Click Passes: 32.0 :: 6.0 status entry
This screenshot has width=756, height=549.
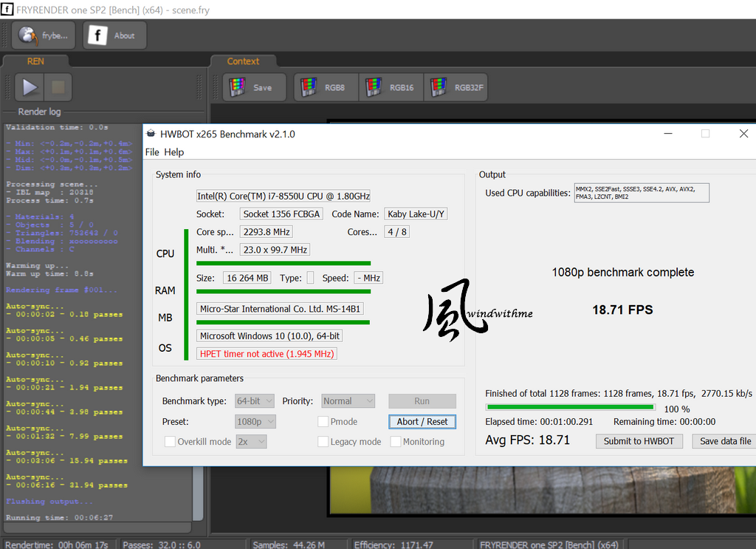tap(162, 544)
